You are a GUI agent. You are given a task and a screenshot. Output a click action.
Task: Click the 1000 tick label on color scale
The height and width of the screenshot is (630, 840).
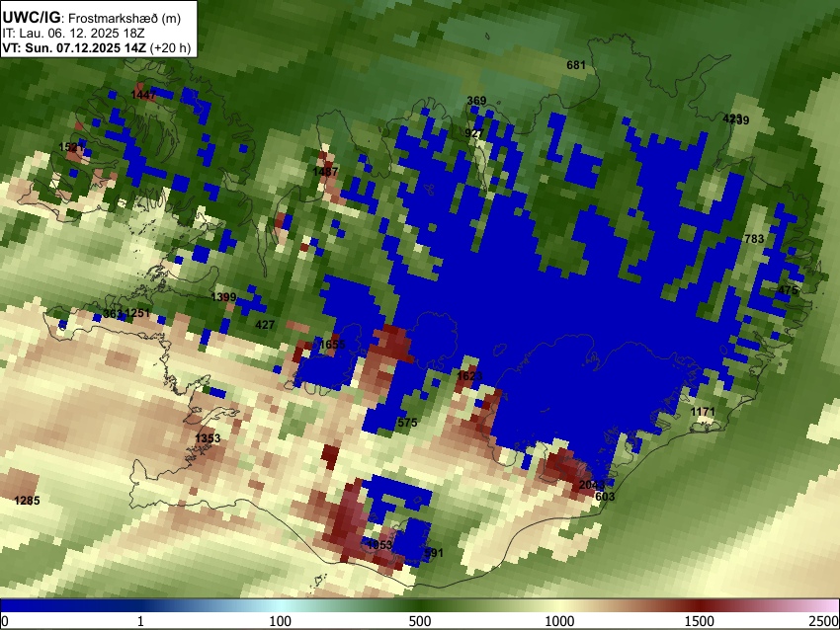559,621
